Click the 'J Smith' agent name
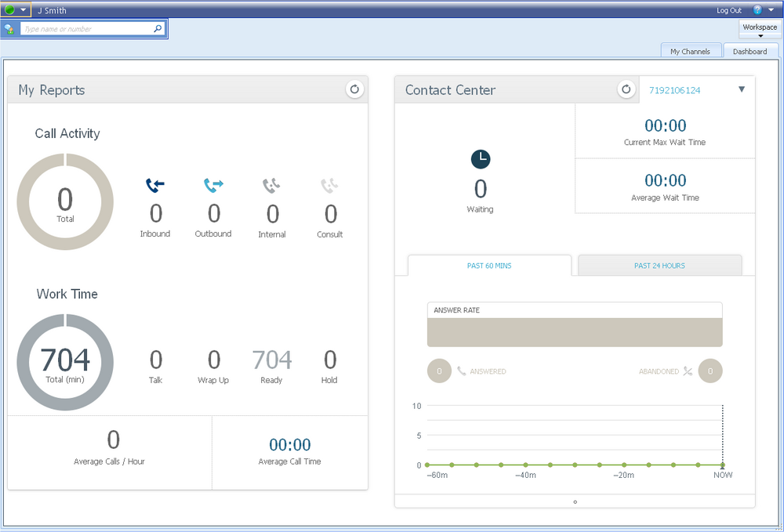This screenshot has height=532, width=784. (x=52, y=10)
